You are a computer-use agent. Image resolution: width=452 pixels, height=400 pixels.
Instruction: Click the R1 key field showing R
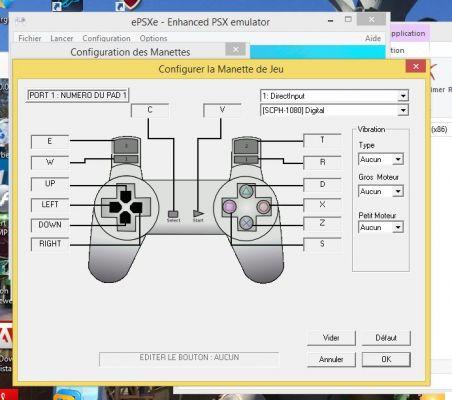322,162
